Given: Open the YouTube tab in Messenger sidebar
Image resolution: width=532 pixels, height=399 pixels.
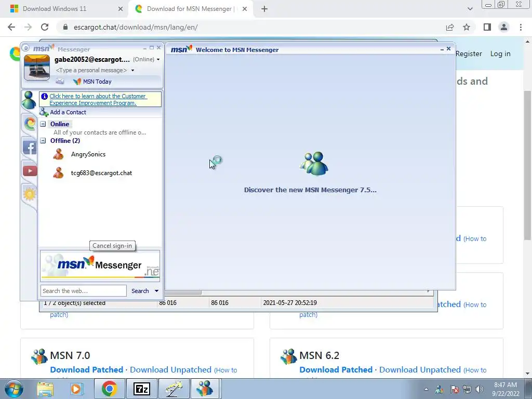Looking at the screenshot, I should [x=30, y=170].
